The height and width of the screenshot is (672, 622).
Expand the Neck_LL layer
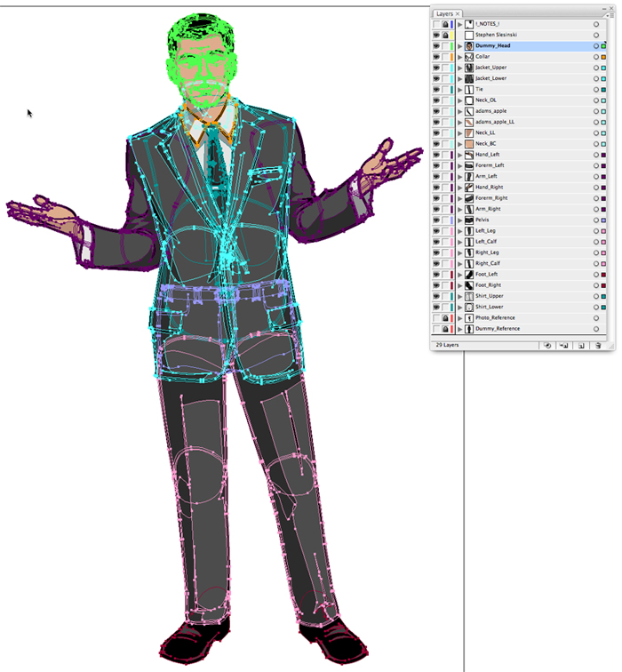460,133
